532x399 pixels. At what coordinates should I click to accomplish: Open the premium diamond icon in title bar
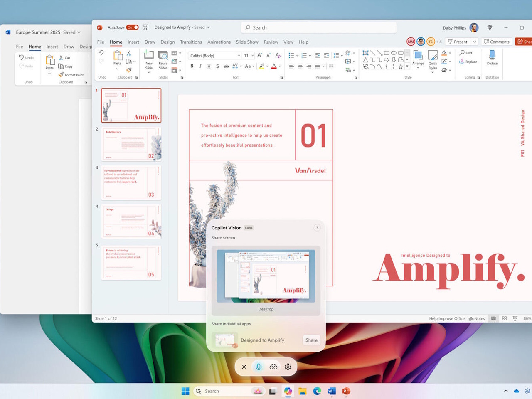[x=490, y=27]
